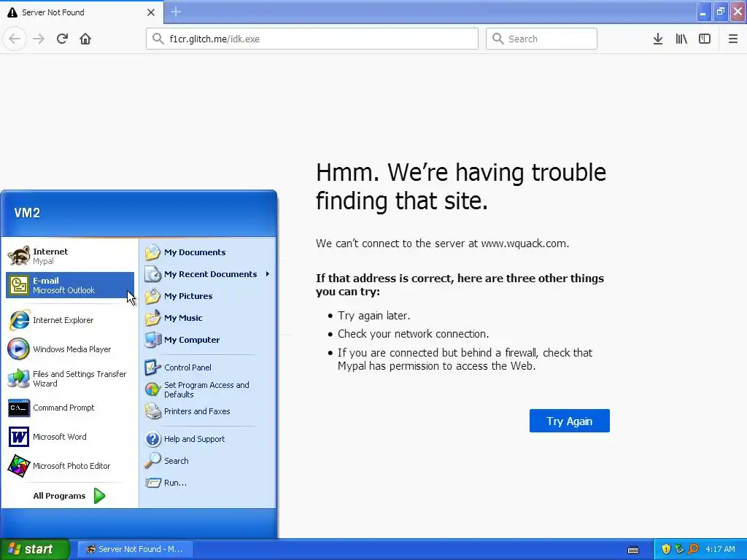The height and width of the screenshot is (560, 747).
Task: Click "Check your network connection." bullet
Action: point(413,334)
